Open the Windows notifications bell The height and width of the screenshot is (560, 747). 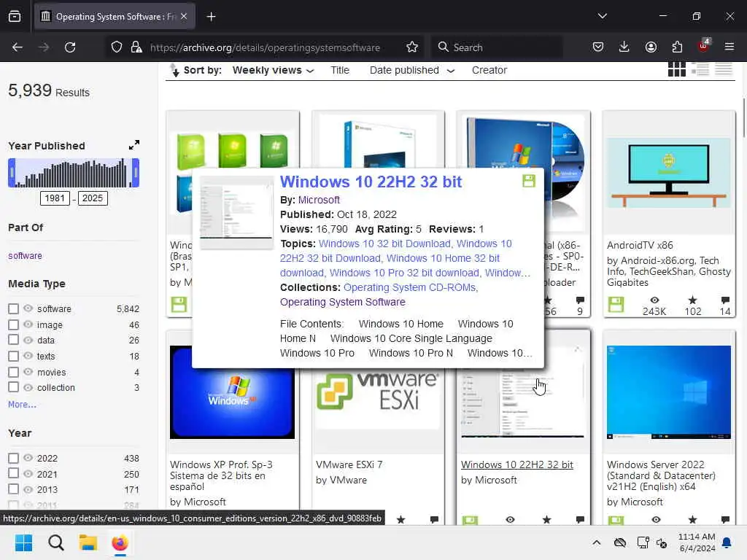point(727,542)
